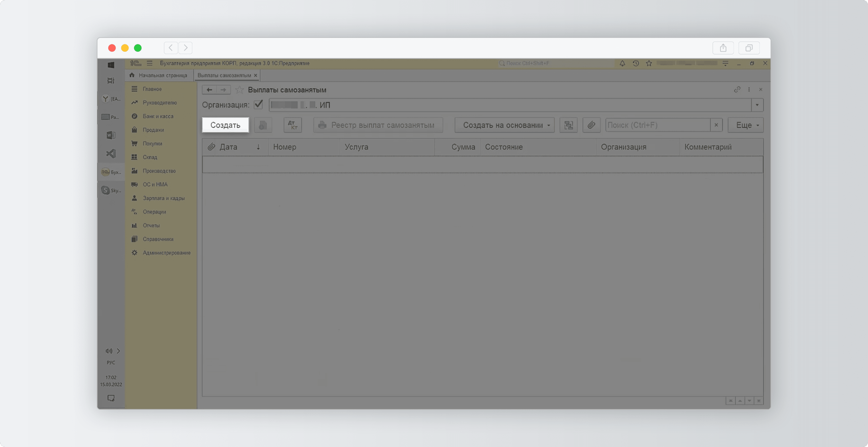This screenshot has width=868, height=447.
Task: Clear the list search with the X button
Action: [x=716, y=125]
